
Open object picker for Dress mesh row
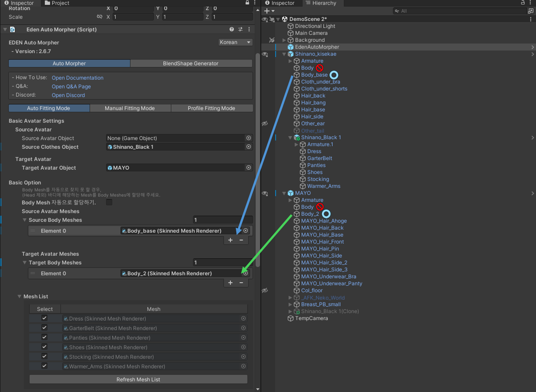(243, 318)
